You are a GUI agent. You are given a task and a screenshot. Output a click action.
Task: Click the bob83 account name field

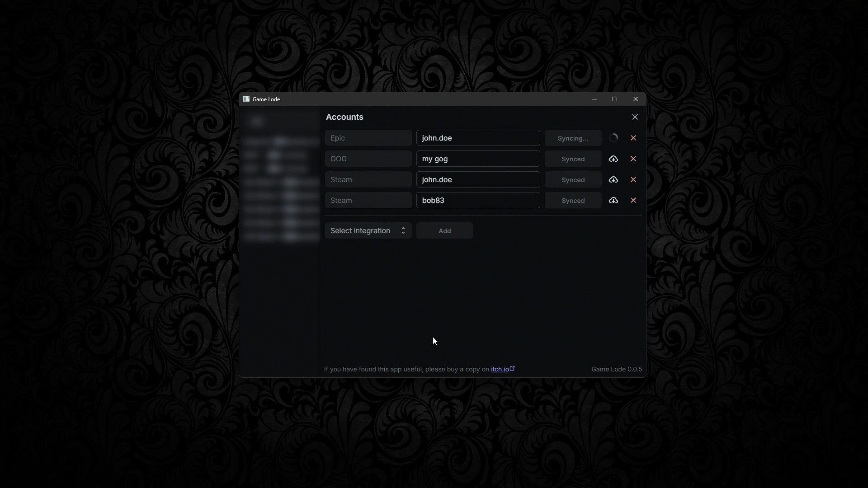point(478,201)
